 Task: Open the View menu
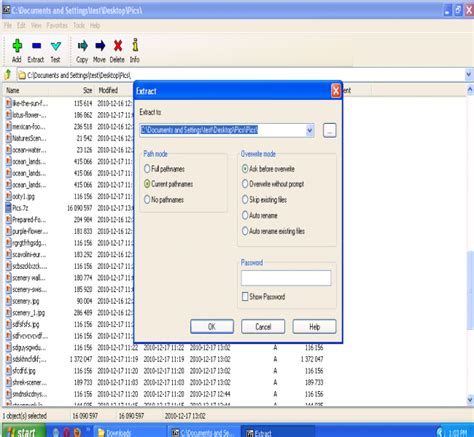point(36,25)
